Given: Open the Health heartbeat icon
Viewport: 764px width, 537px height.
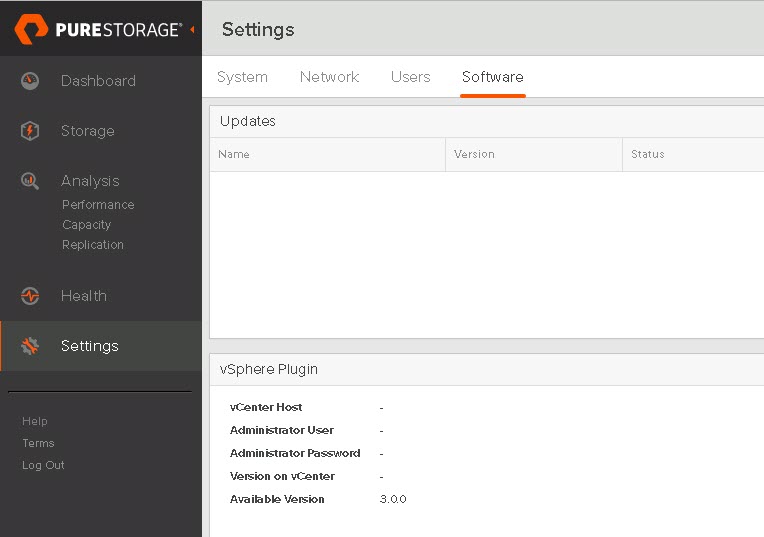Looking at the screenshot, I should tap(30, 296).
